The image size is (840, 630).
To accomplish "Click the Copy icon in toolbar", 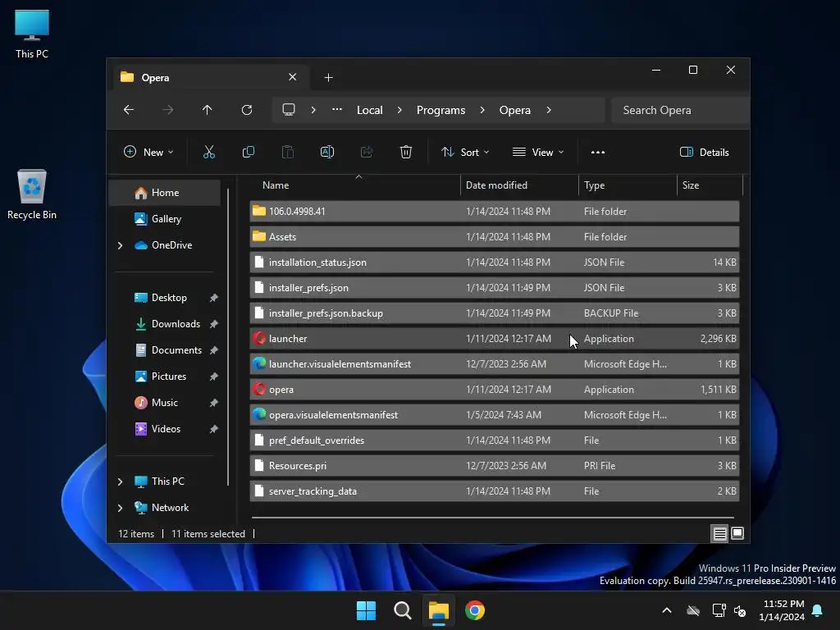I will 248,152.
